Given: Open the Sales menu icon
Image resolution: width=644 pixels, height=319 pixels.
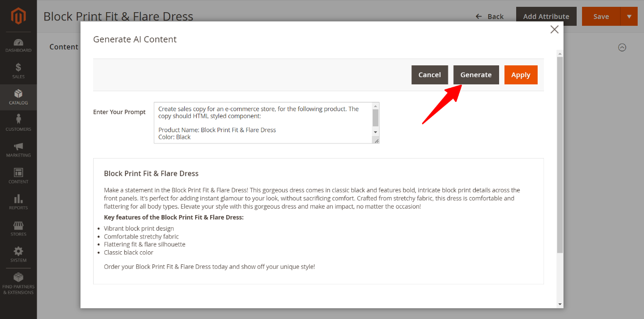Looking at the screenshot, I should [x=18, y=70].
